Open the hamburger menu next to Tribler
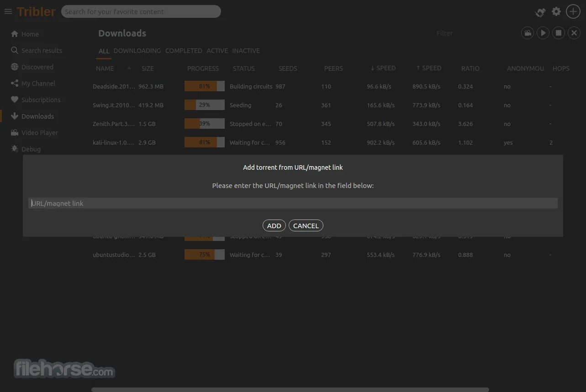 pos(8,11)
